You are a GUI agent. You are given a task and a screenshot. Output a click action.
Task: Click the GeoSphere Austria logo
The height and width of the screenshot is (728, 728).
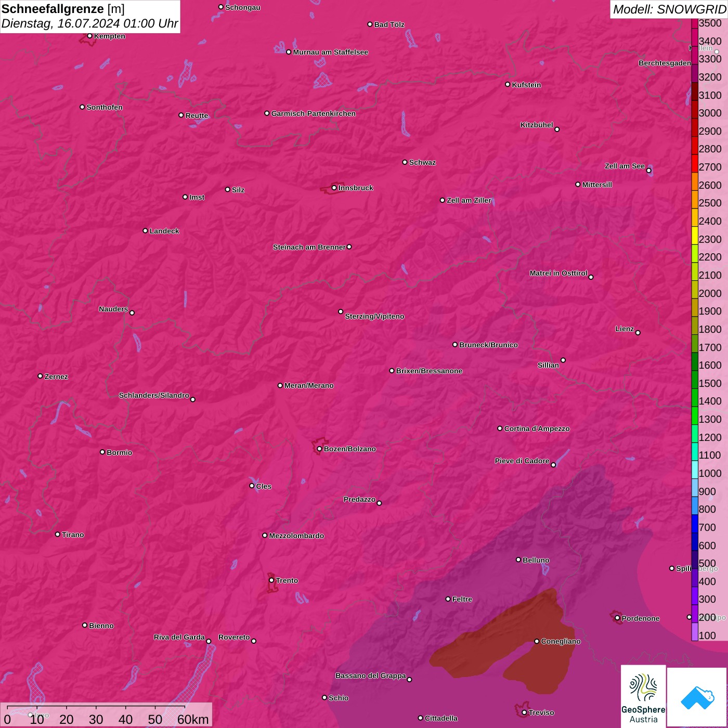[643, 697]
